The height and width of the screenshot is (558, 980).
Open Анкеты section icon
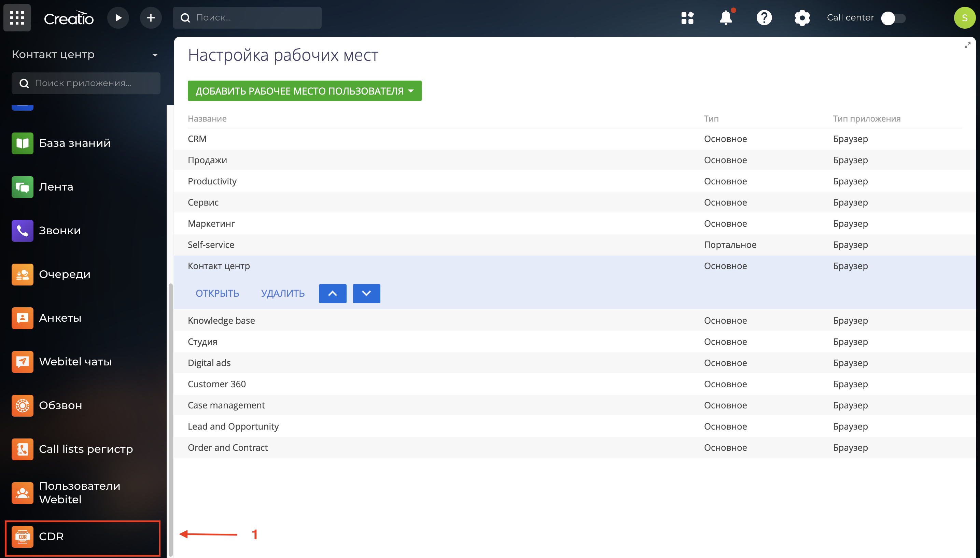(22, 318)
